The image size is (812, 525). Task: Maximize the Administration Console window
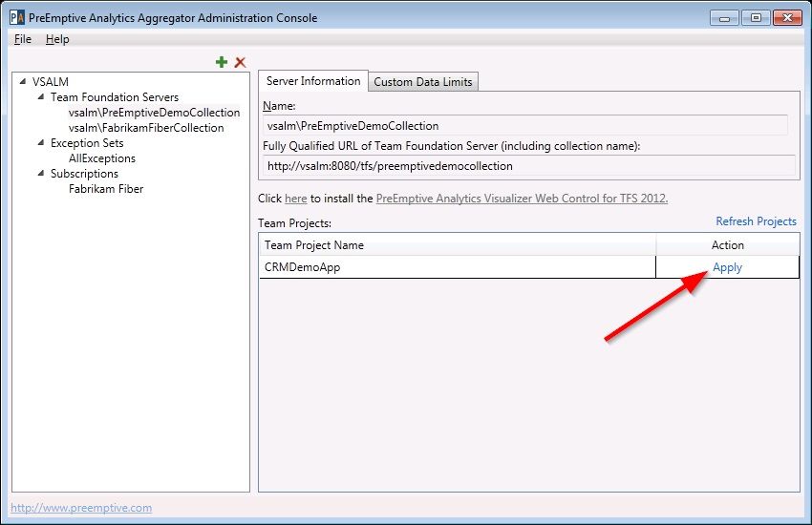(756, 18)
